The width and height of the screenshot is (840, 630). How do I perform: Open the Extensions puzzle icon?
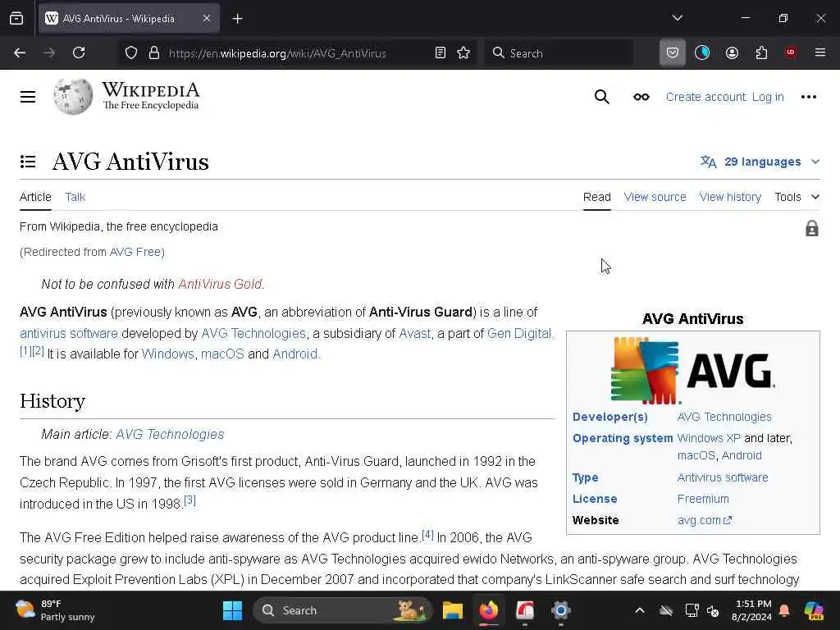761,52
